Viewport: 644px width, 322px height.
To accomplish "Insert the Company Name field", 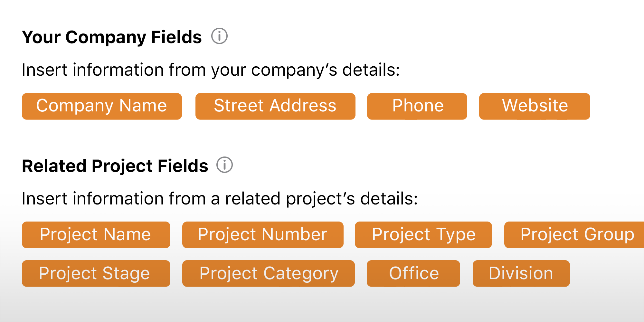I will pyautogui.click(x=102, y=106).
